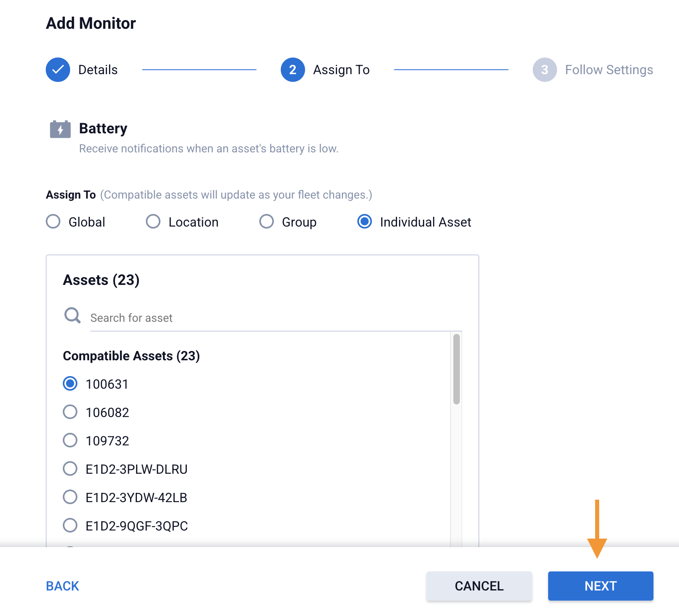Viewport: 679px width, 616px height.
Task: Select the Location assignment option
Action: point(153,222)
